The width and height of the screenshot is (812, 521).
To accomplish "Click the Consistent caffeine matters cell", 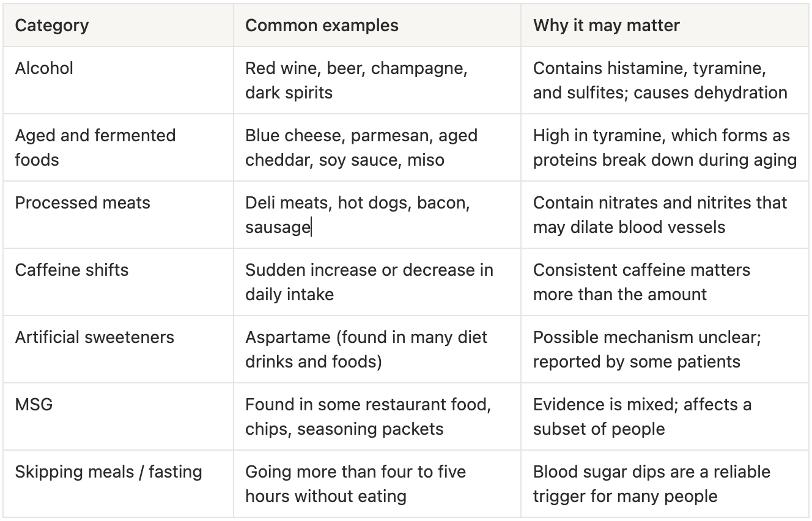I will (x=665, y=282).
